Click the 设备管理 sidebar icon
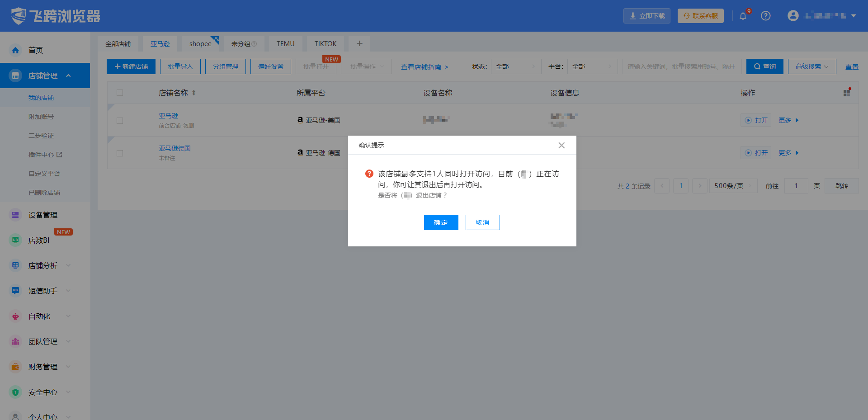The image size is (868, 420). [x=15, y=215]
